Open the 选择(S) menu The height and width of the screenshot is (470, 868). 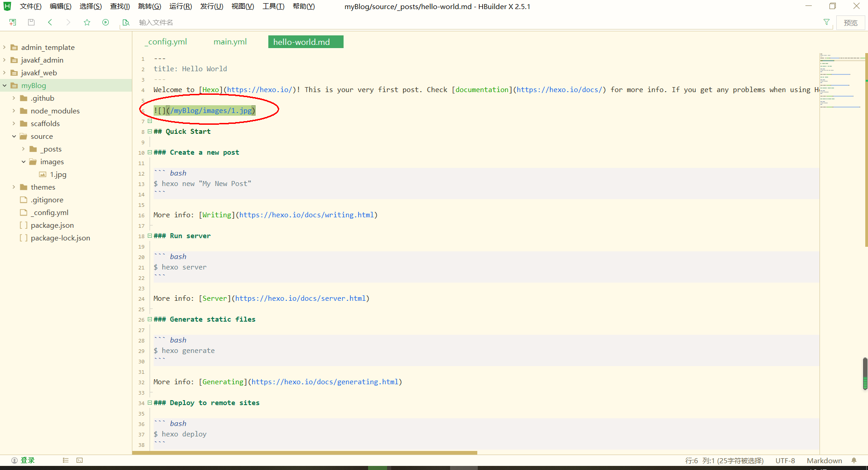[x=91, y=6]
